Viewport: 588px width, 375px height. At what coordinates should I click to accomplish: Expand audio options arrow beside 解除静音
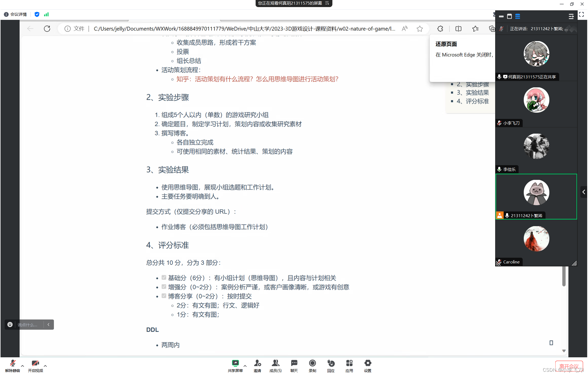[x=23, y=366]
